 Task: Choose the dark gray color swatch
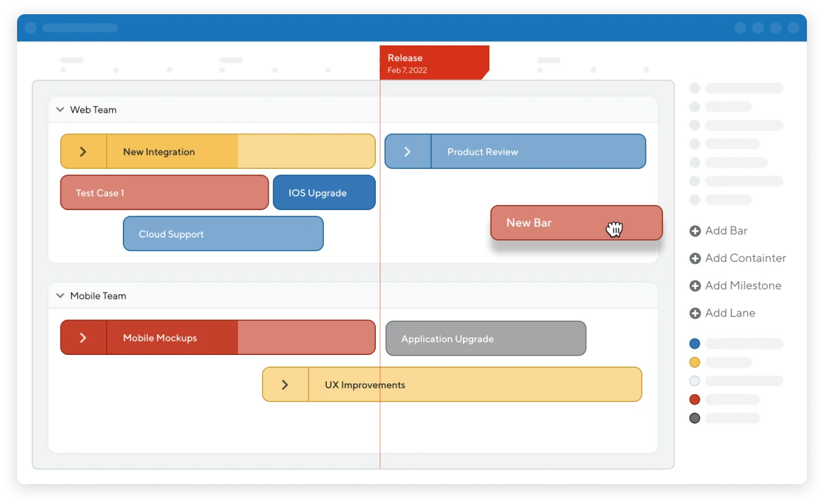[x=695, y=418]
